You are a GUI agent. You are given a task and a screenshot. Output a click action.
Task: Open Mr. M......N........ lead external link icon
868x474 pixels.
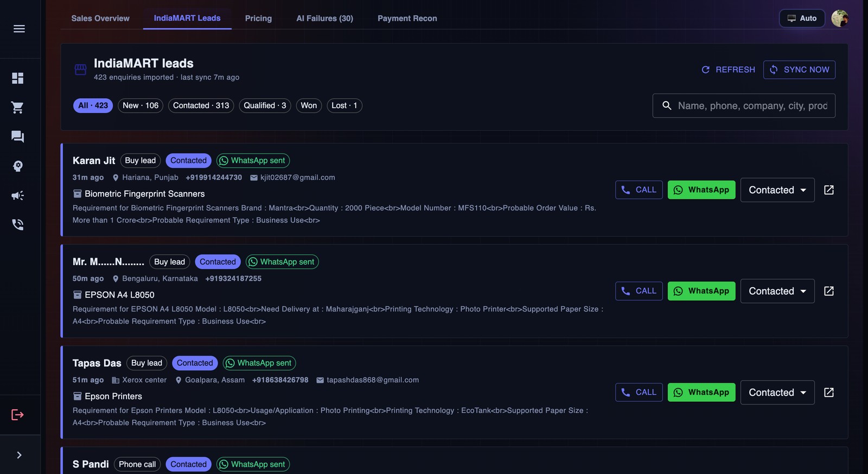(829, 291)
